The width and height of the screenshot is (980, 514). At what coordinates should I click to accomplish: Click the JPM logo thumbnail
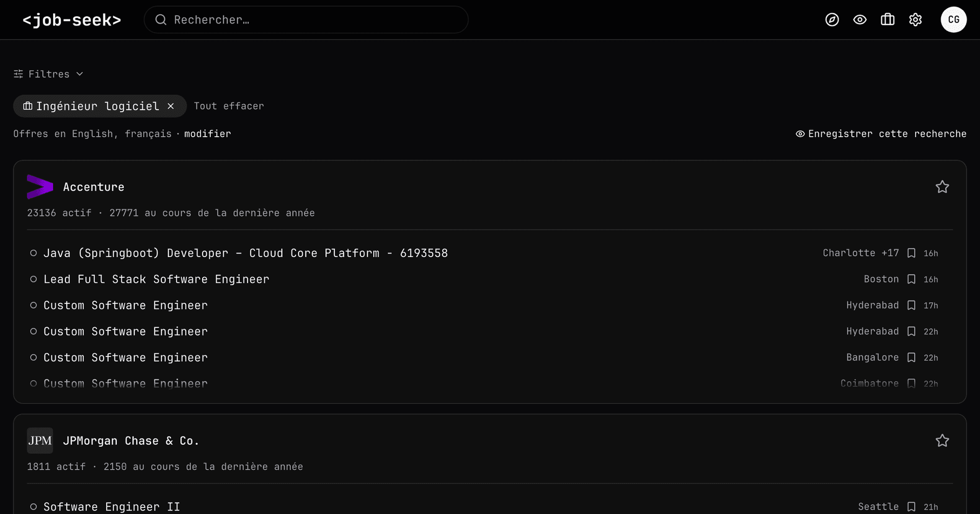(x=40, y=441)
